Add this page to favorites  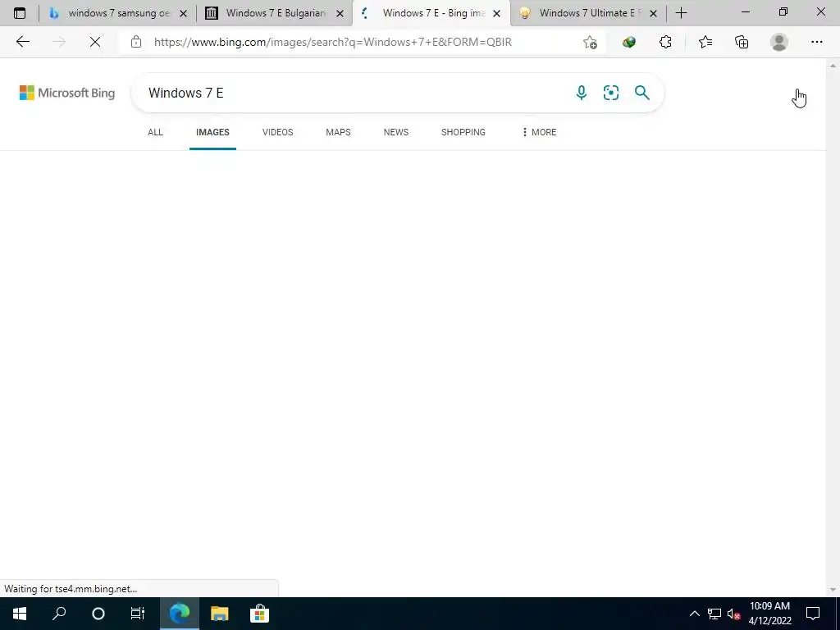click(x=590, y=43)
